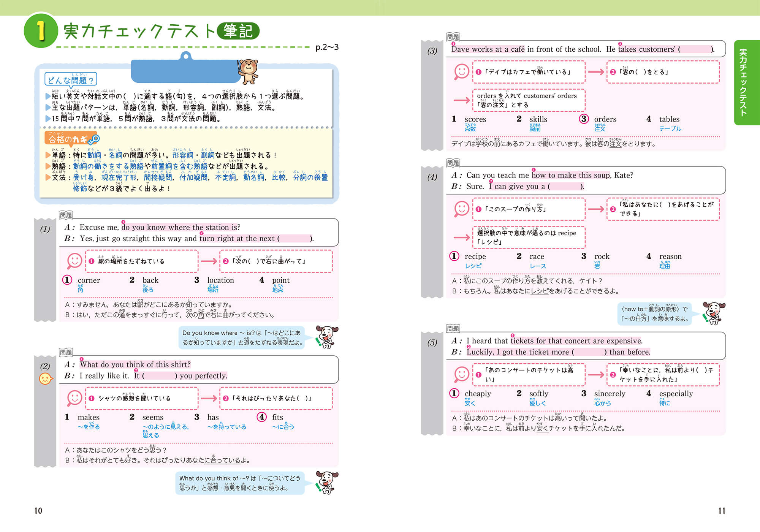Click the どんな問題？ label box
The width and height of the screenshot is (760, 532).
71,79
